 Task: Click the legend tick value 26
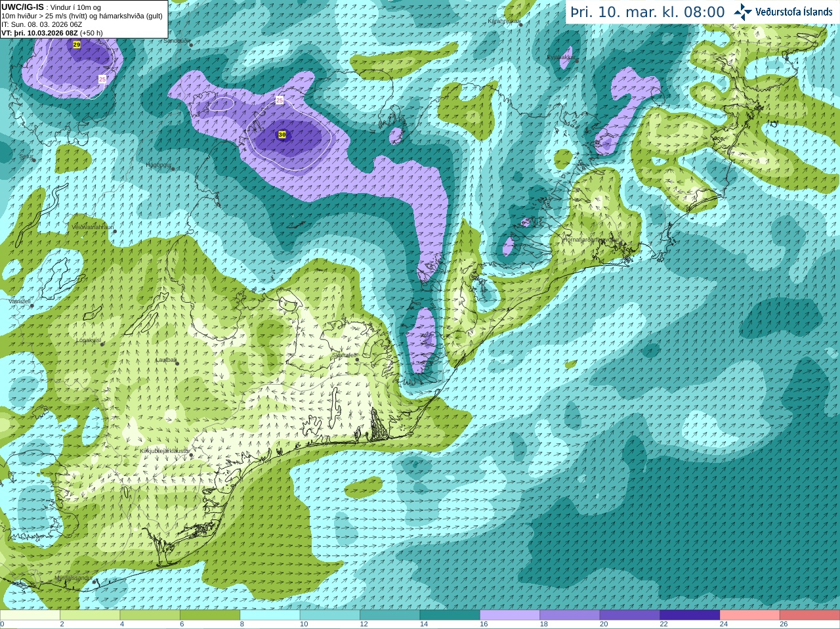(x=784, y=624)
